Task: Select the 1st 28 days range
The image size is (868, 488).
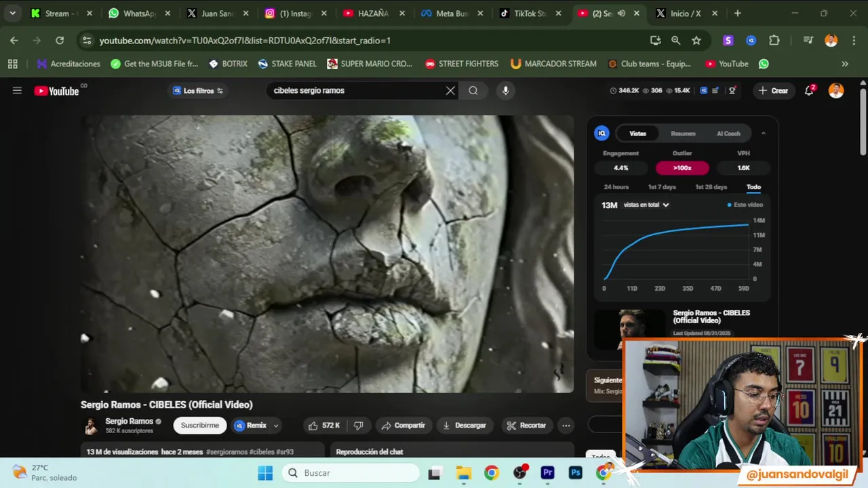Action: point(711,187)
